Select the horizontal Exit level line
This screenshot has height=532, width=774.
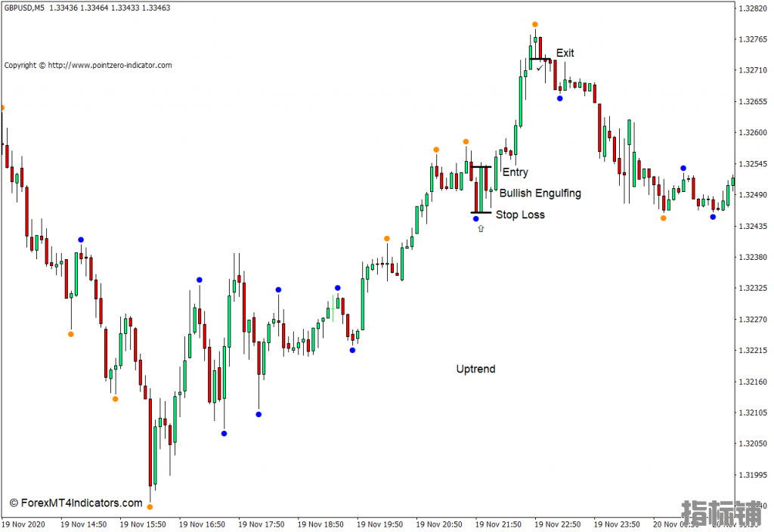(x=540, y=59)
